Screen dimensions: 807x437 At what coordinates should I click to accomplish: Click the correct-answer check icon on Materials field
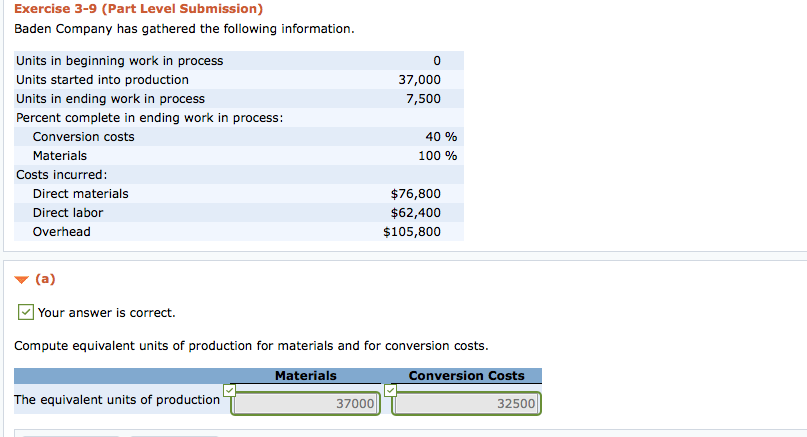pyautogui.click(x=230, y=390)
